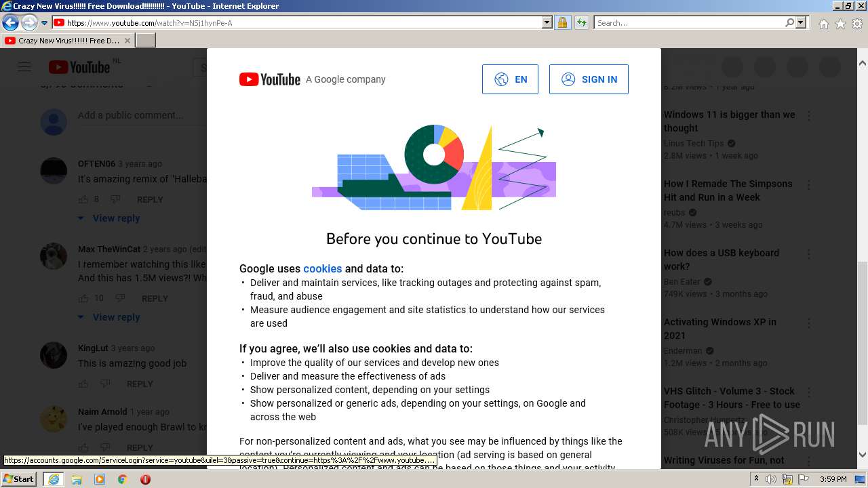Click the search magnifier icon
The image size is (868, 488).
(789, 23)
